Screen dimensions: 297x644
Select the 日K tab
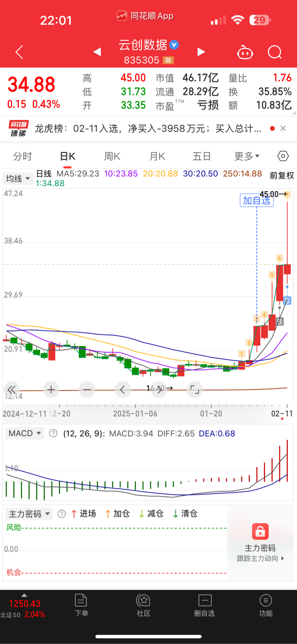pyautogui.click(x=68, y=156)
